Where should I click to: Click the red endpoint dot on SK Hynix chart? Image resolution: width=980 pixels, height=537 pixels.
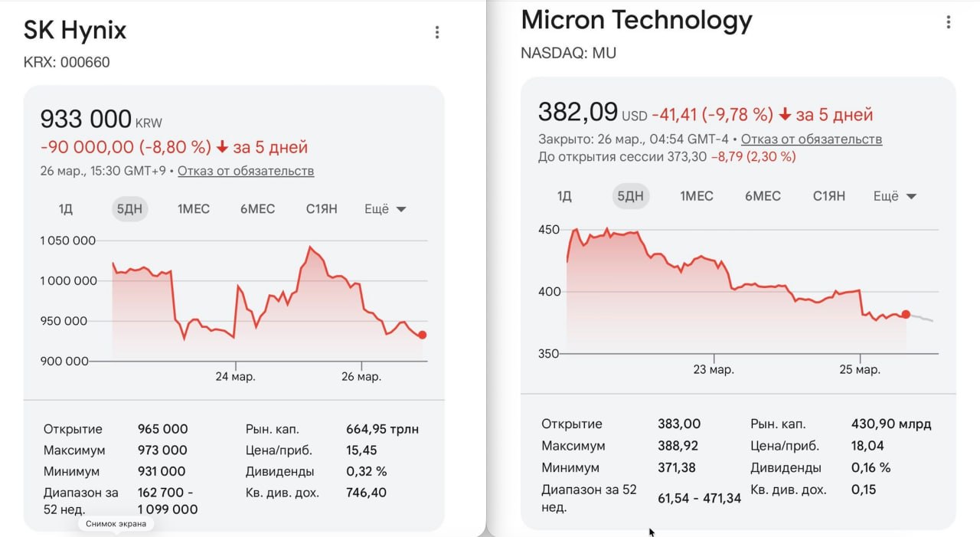point(423,334)
